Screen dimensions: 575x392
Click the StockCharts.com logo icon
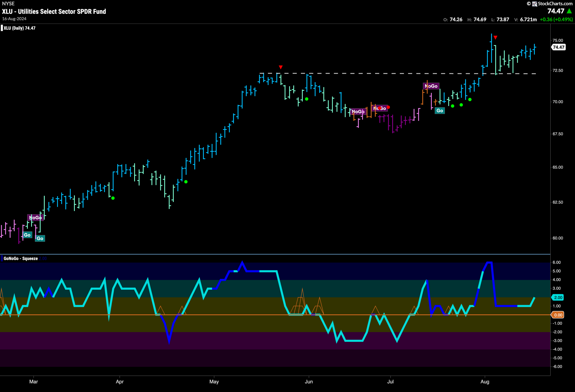[x=534, y=4]
